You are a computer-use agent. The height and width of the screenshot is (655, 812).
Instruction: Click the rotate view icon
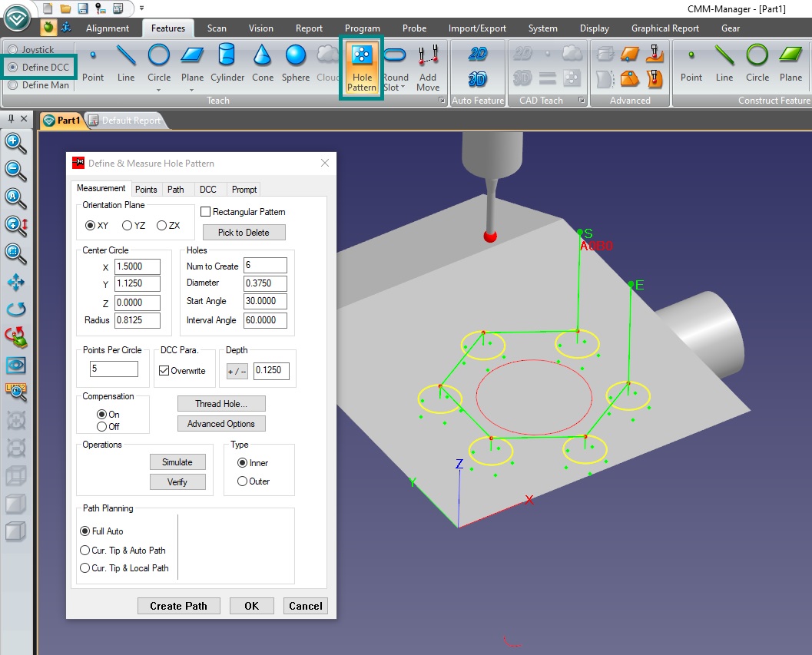pyautogui.click(x=15, y=309)
